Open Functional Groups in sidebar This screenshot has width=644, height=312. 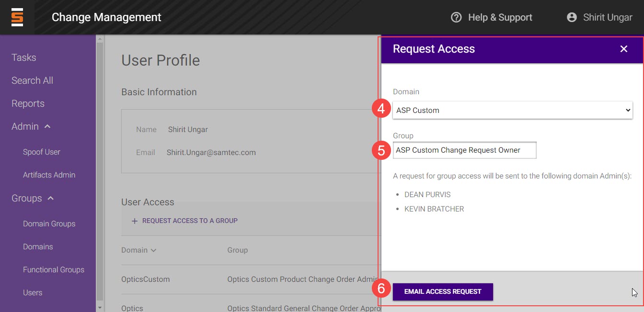(53, 270)
